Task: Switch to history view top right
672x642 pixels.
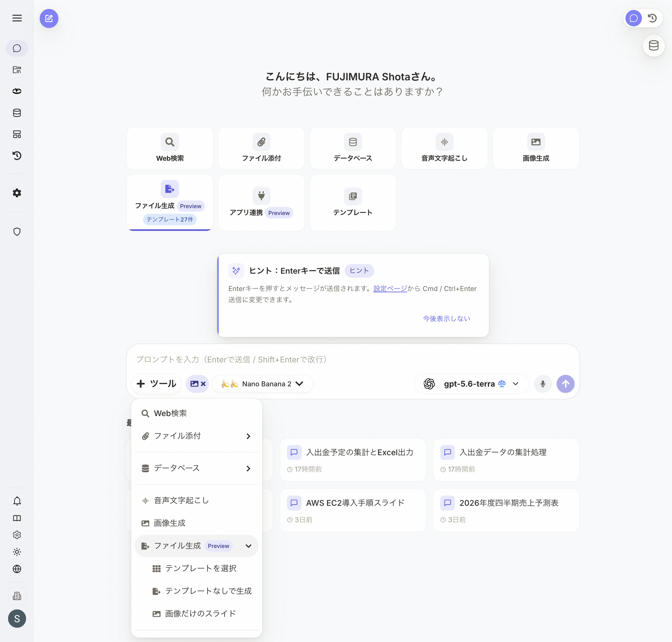Action: click(652, 18)
